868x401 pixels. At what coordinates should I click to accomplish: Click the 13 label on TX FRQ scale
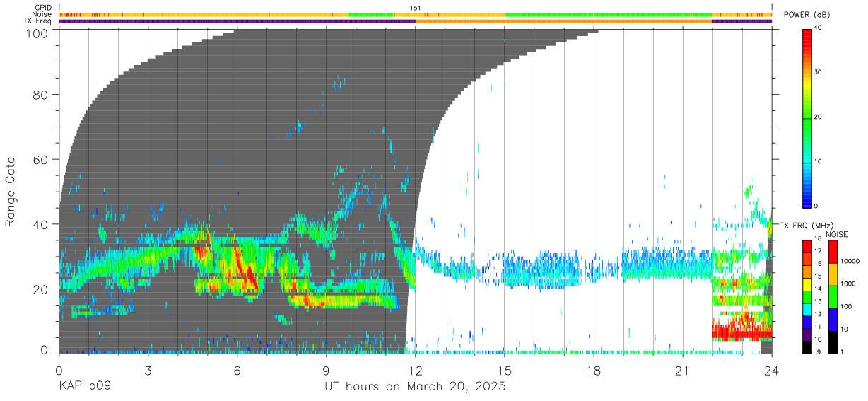pyautogui.click(x=816, y=302)
